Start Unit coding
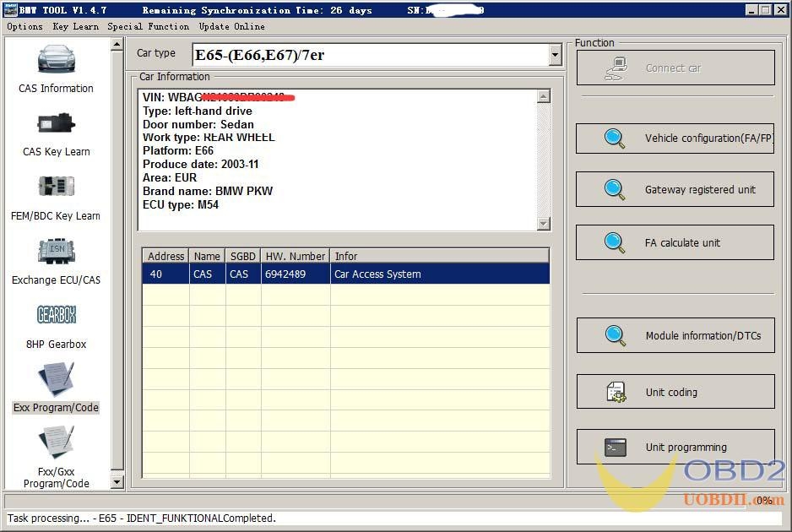 675,392
